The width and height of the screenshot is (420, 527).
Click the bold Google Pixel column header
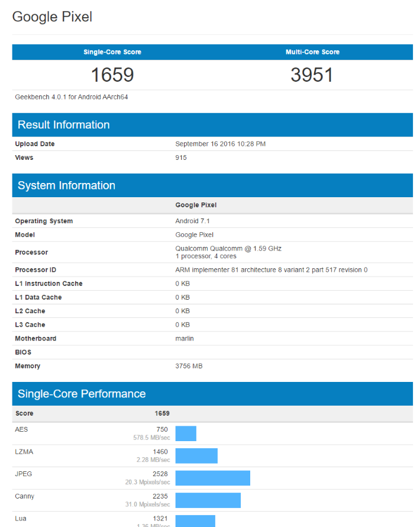click(196, 205)
